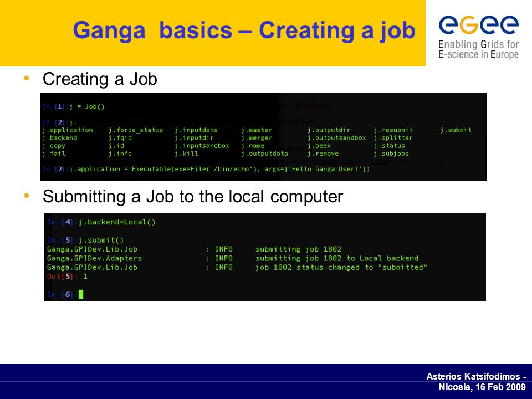
Task: Click the 'j = Job()' command line
Action: 87,106
